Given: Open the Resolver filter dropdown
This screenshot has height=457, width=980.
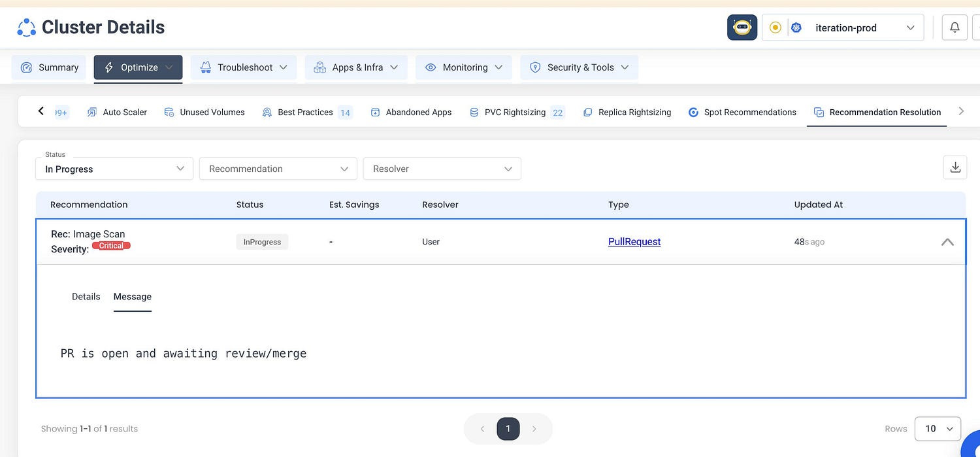Looking at the screenshot, I should click(x=442, y=169).
